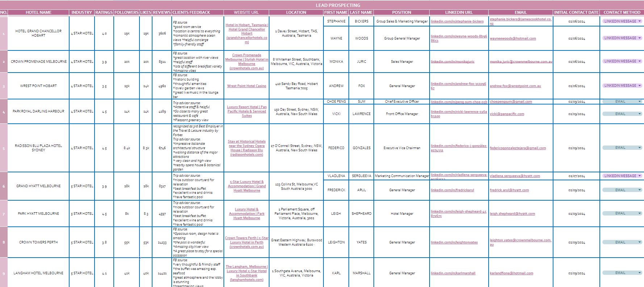Select the WEBSITE URL column header
The width and height of the screenshot is (644, 287).
246,12
